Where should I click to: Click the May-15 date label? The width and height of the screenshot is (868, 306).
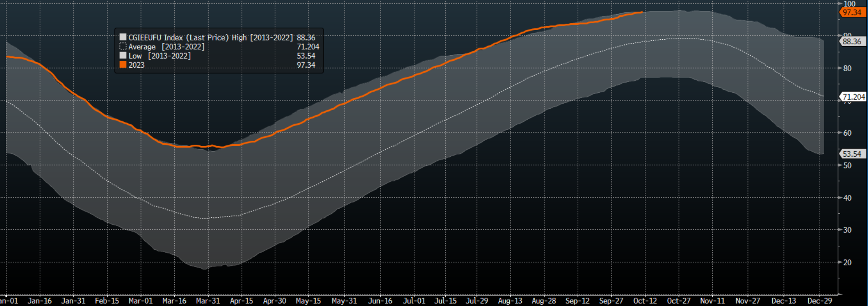coord(309,301)
